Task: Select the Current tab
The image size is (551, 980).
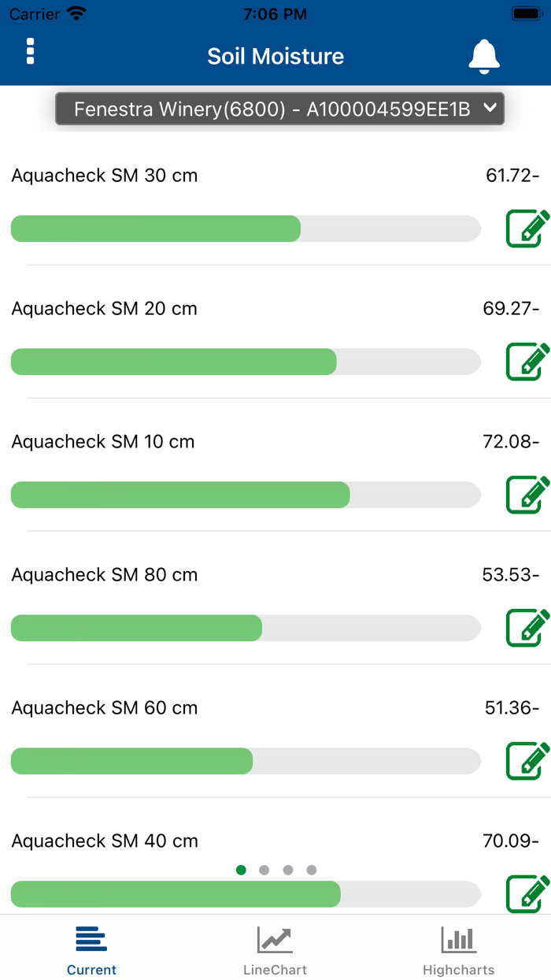Action: 91,950
